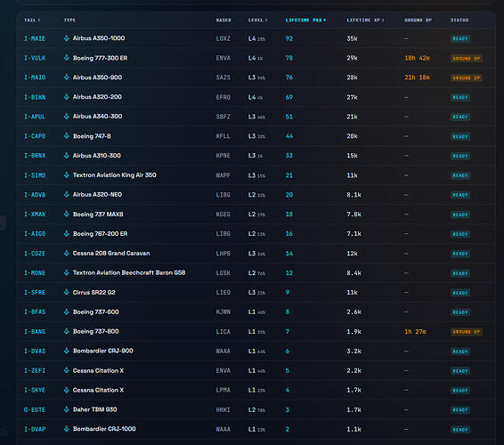Click lifetime pax value 92
This screenshot has width=504, height=445.
pos(289,38)
